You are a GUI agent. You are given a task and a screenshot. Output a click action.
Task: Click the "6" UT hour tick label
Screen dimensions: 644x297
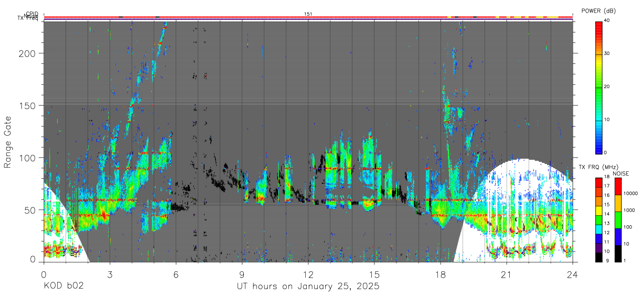click(176, 274)
